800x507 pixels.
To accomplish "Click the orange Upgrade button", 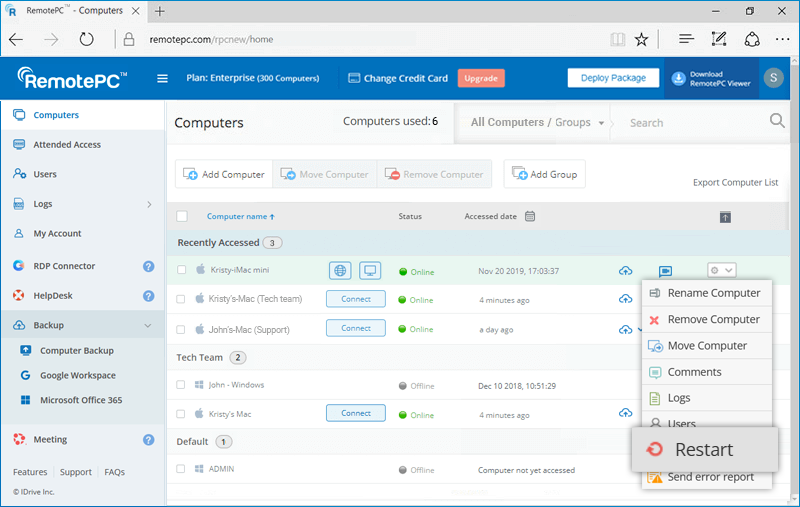I will (481, 78).
